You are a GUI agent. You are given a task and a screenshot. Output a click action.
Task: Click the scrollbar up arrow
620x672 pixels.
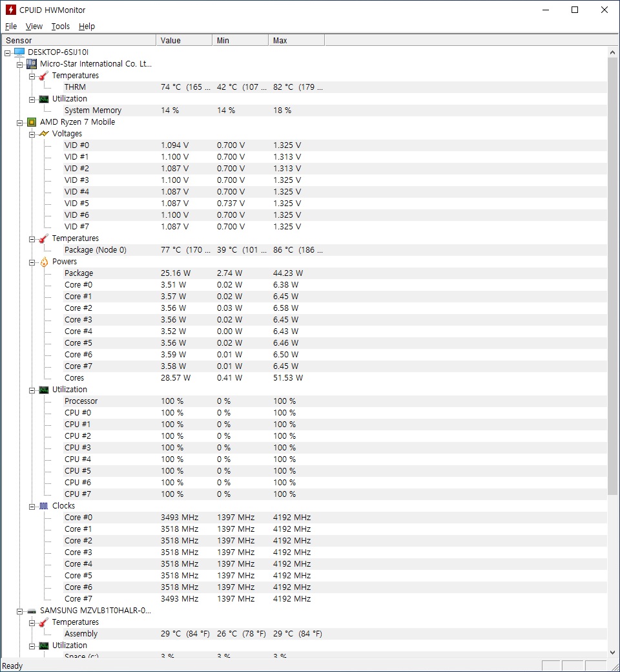click(x=612, y=52)
